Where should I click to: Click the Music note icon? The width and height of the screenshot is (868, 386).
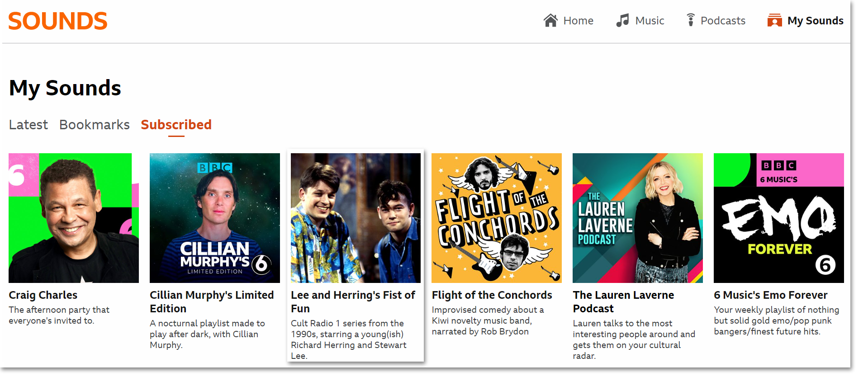point(622,20)
